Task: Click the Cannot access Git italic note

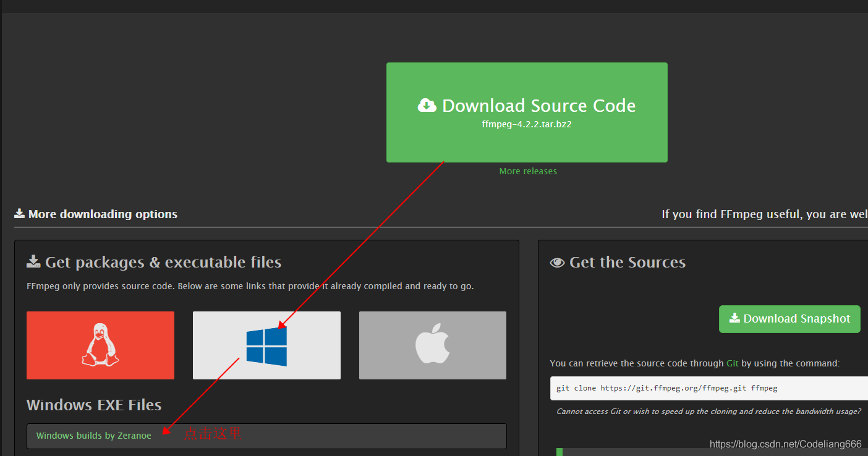Action: click(708, 412)
